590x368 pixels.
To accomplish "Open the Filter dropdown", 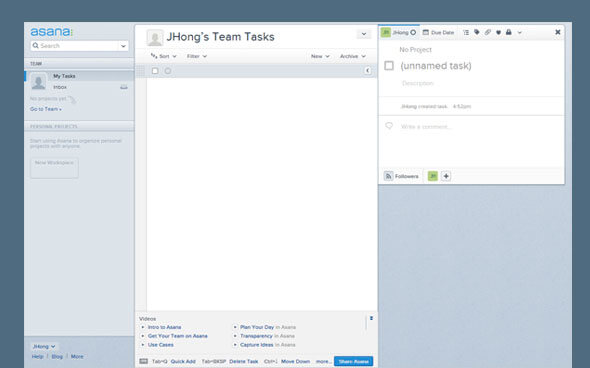I will [197, 56].
